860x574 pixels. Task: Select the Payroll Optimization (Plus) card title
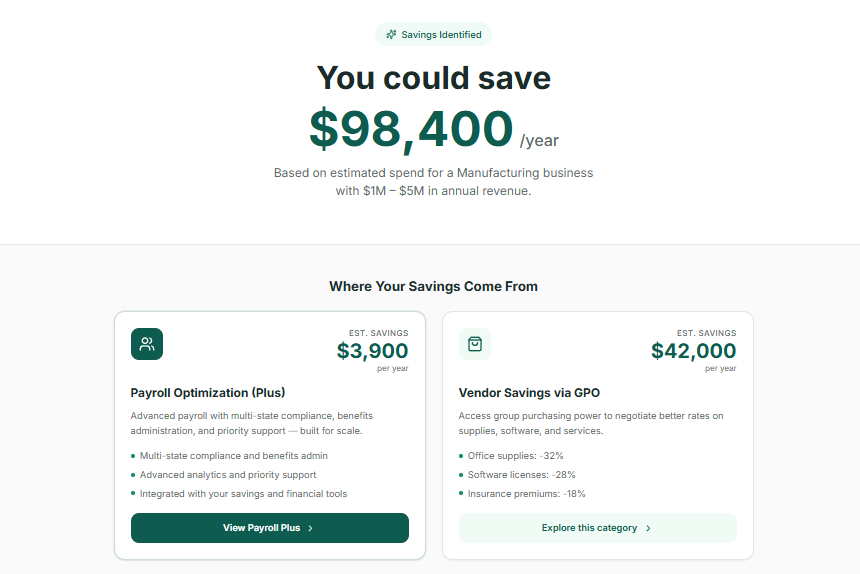tap(208, 393)
